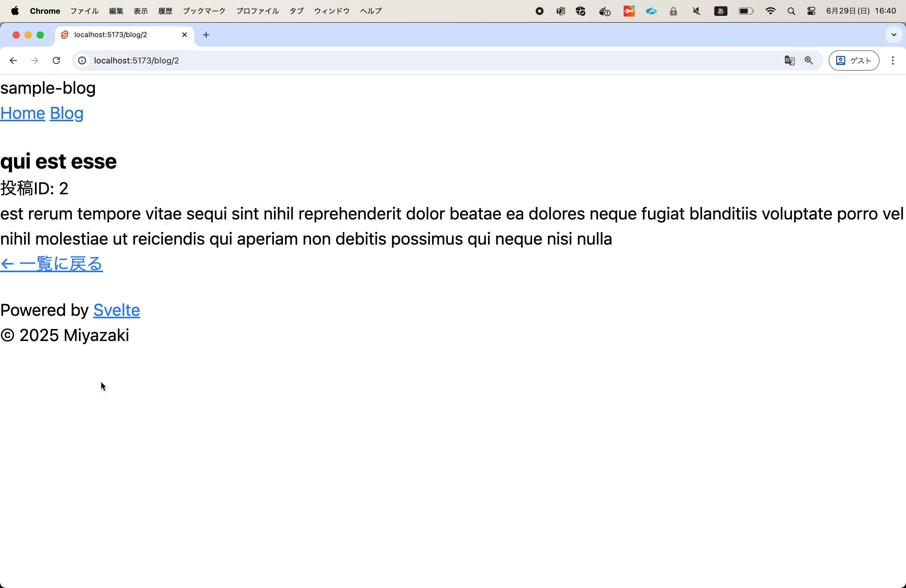Click the menu bar icon left of red arrow icon
This screenshot has width=906, height=588.
(605, 11)
